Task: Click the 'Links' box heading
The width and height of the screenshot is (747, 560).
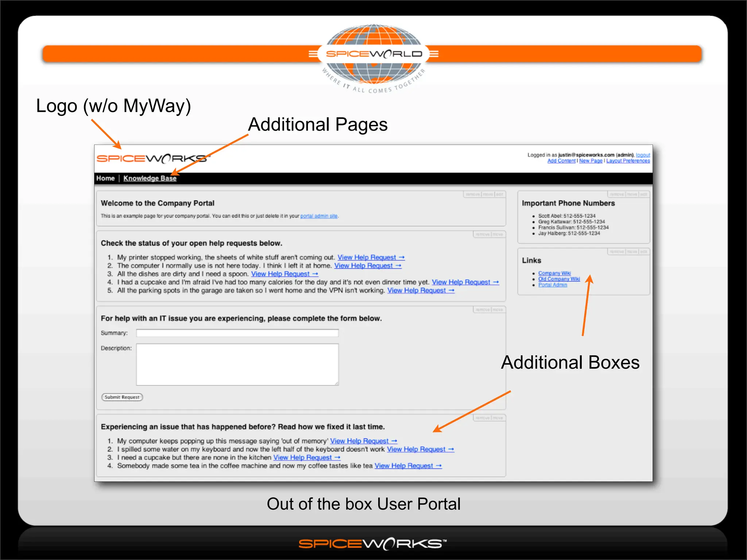Action: tap(531, 260)
